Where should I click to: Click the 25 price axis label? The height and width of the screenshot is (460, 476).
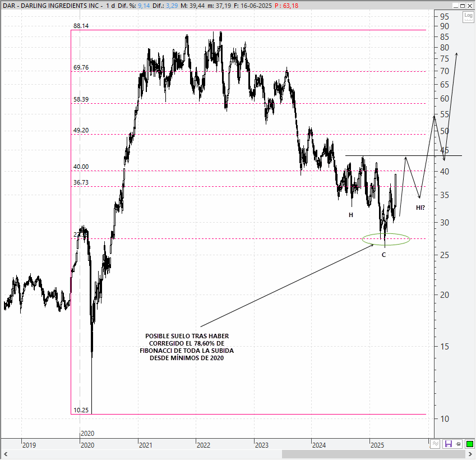coord(445,255)
